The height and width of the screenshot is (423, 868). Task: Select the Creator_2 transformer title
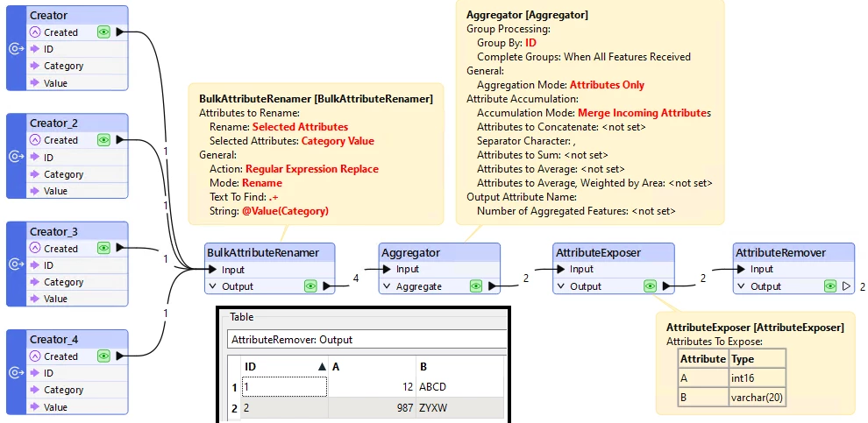pyautogui.click(x=53, y=123)
